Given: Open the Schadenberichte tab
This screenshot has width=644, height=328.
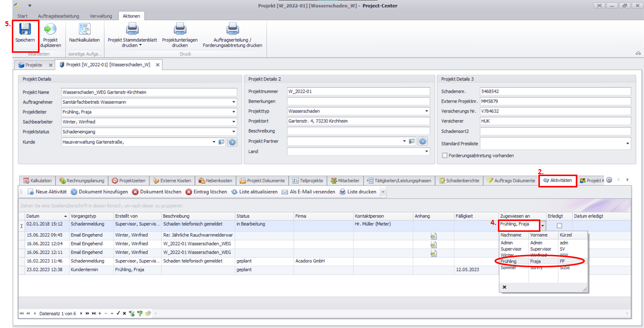Looking at the screenshot, I should (x=459, y=181).
